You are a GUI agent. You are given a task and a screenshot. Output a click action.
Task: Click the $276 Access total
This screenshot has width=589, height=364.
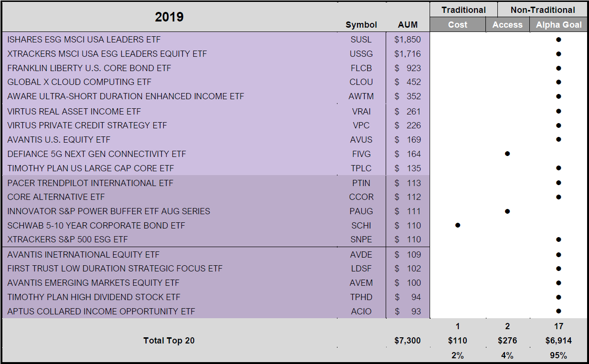(507, 341)
